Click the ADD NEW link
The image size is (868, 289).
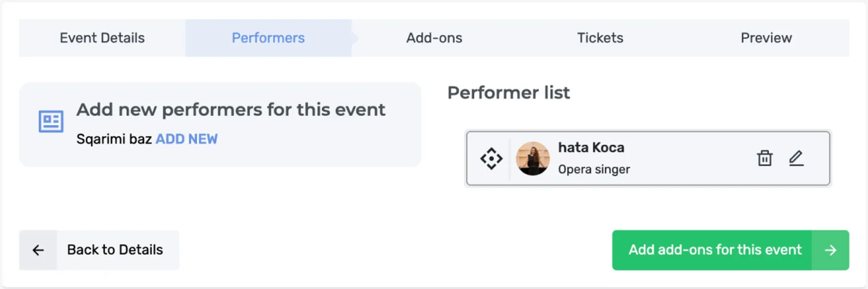coord(187,139)
